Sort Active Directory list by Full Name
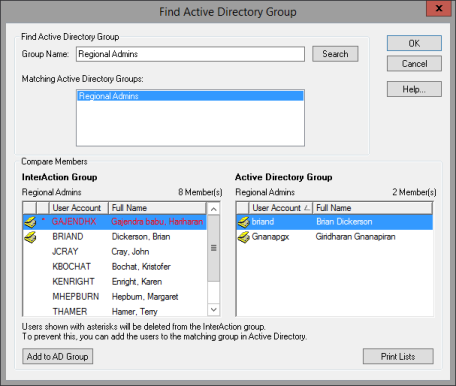This screenshot has height=386, width=456. 372,208
